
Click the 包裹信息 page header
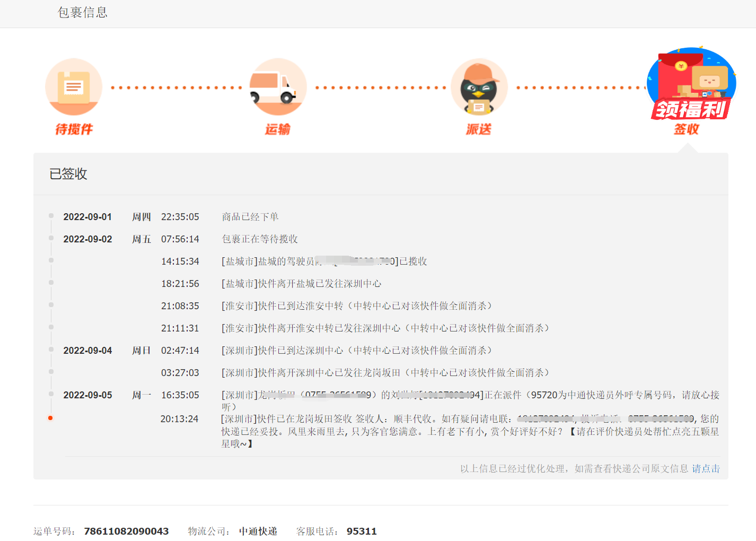(83, 13)
